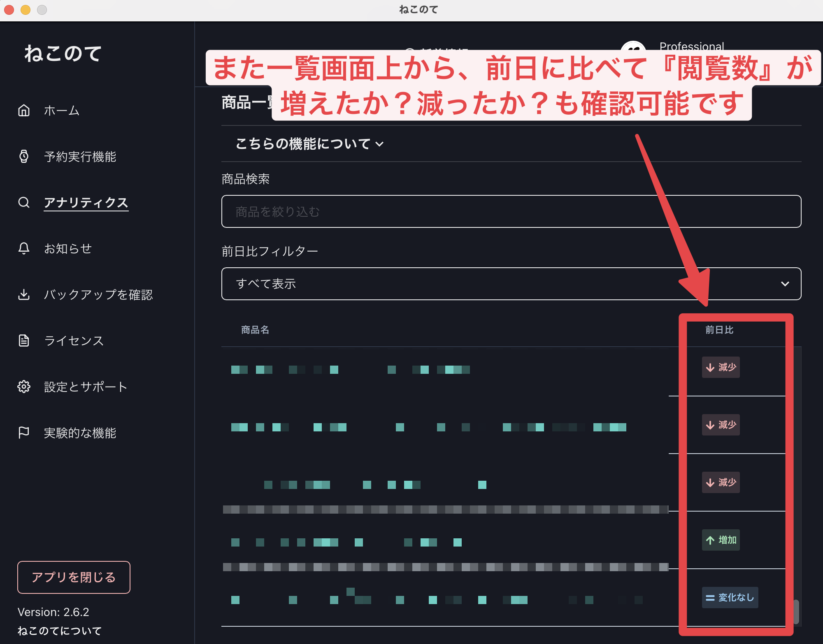Click the 変化なし badge
Viewport: 823px width, 644px height.
[730, 598]
